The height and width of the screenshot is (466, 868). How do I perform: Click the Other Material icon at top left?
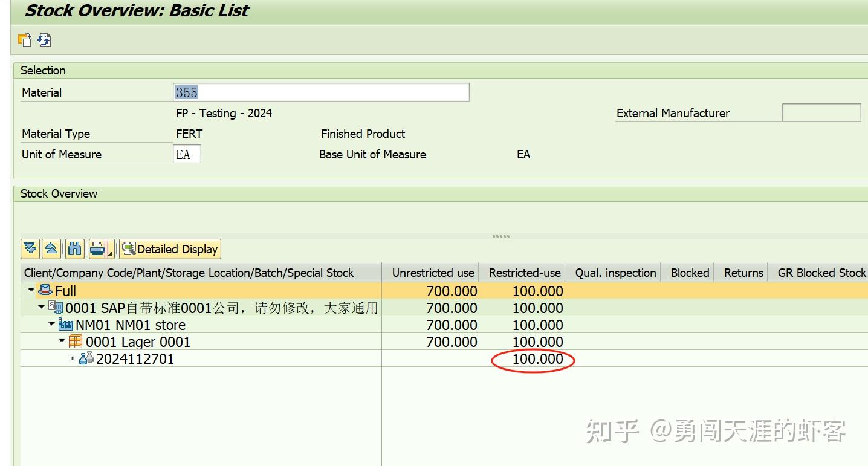[26, 40]
